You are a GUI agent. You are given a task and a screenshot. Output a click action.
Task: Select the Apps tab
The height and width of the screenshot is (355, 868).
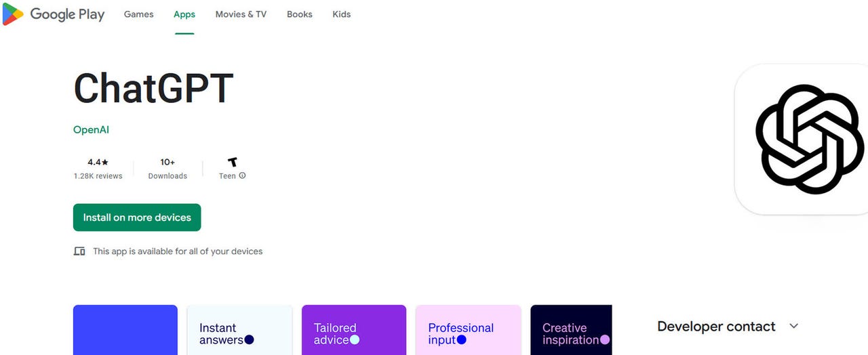coord(184,14)
